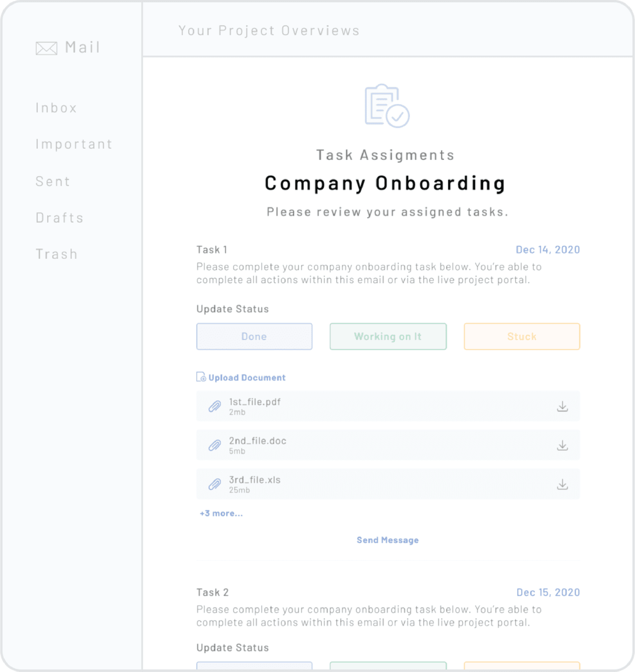The height and width of the screenshot is (672, 635).
Task: Click the Mail envelope icon
Action: pos(46,48)
